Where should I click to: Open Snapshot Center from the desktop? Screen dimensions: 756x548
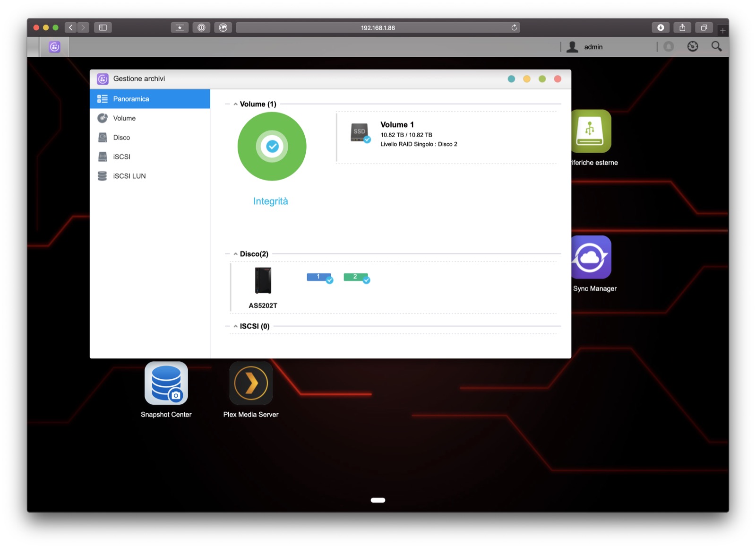[x=166, y=383]
